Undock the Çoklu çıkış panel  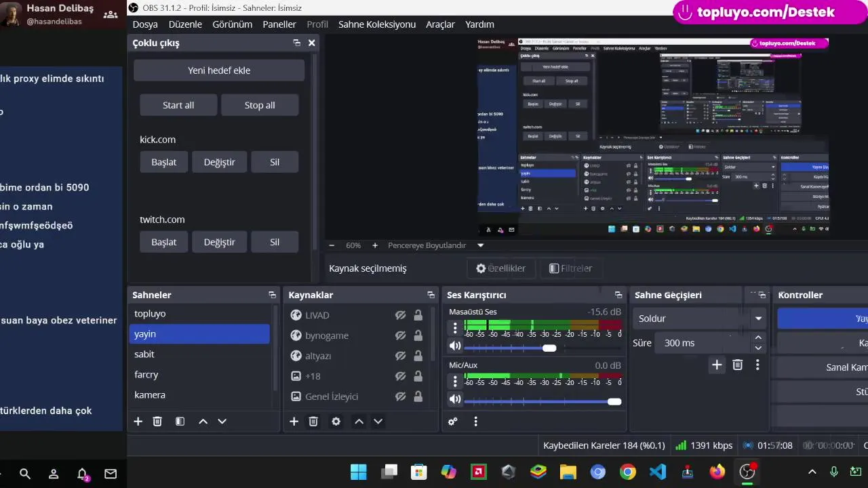click(296, 43)
